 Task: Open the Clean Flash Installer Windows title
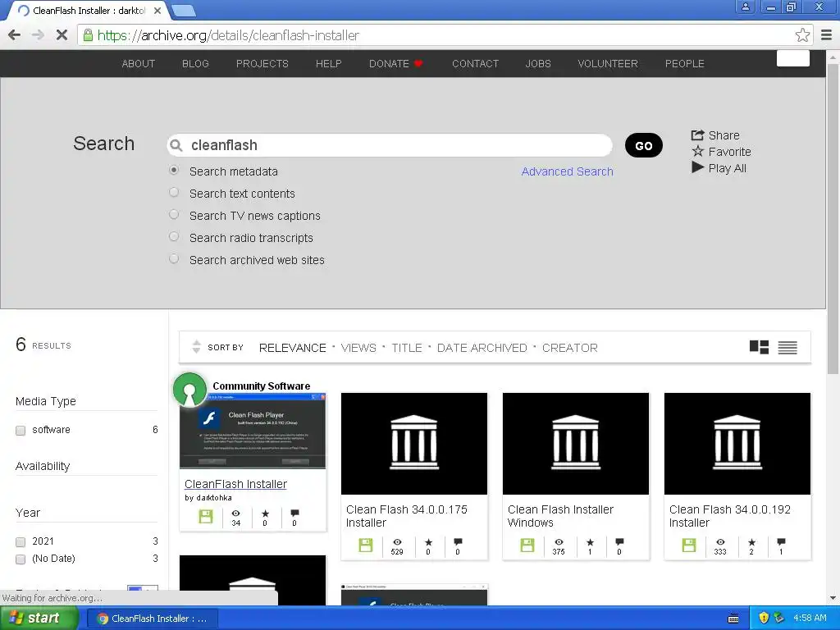coord(560,516)
